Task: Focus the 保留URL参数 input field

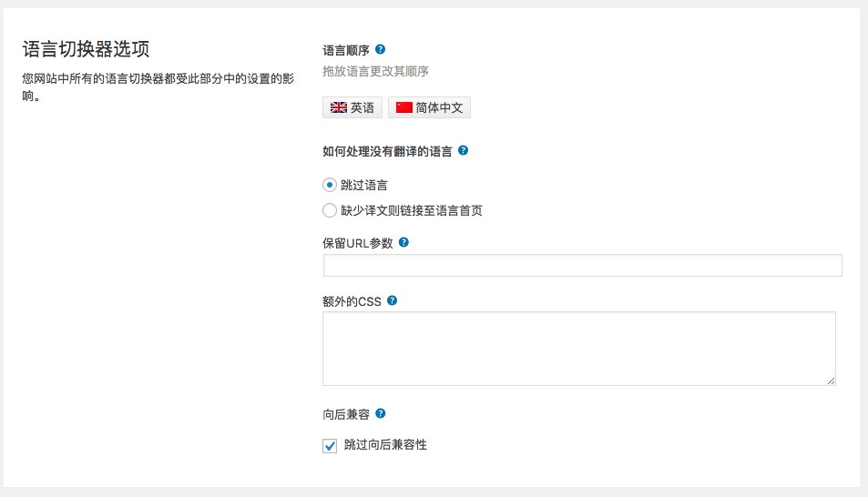Action: [582, 266]
